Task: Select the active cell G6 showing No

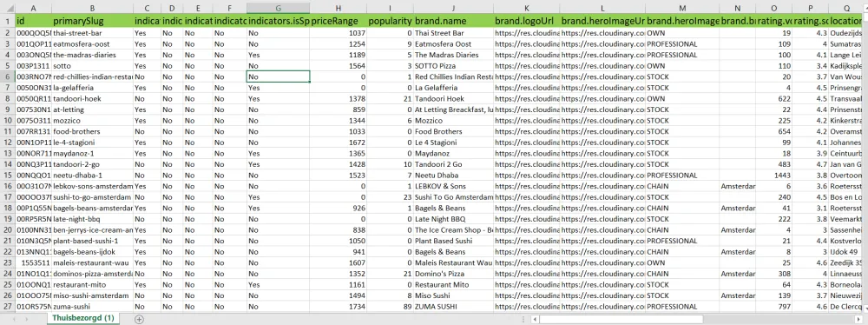Action: click(278, 76)
